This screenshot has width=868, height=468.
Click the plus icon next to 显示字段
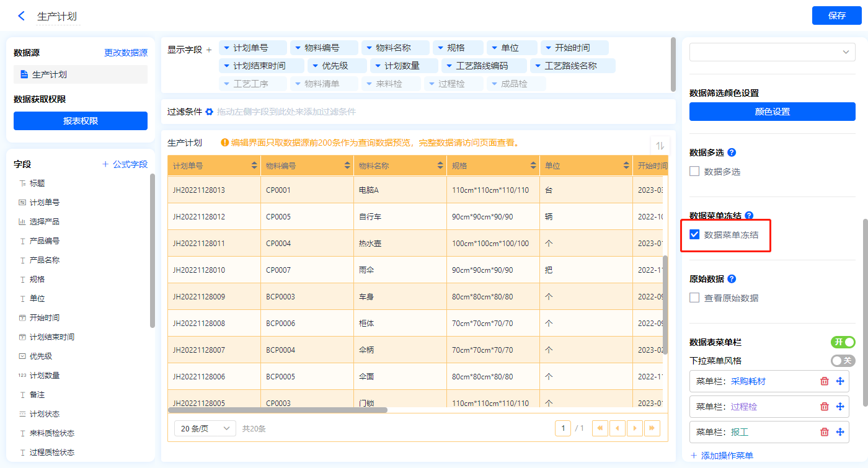click(209, 50)
